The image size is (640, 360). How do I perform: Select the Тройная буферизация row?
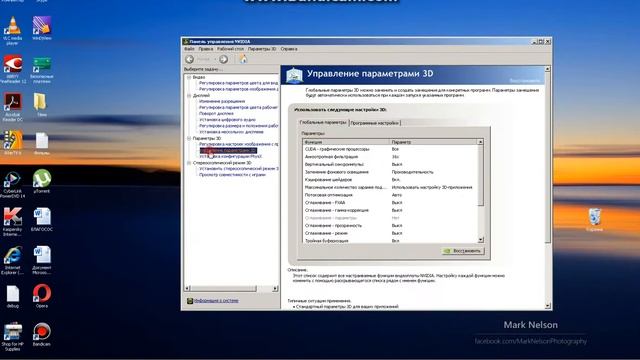(390, 241)
